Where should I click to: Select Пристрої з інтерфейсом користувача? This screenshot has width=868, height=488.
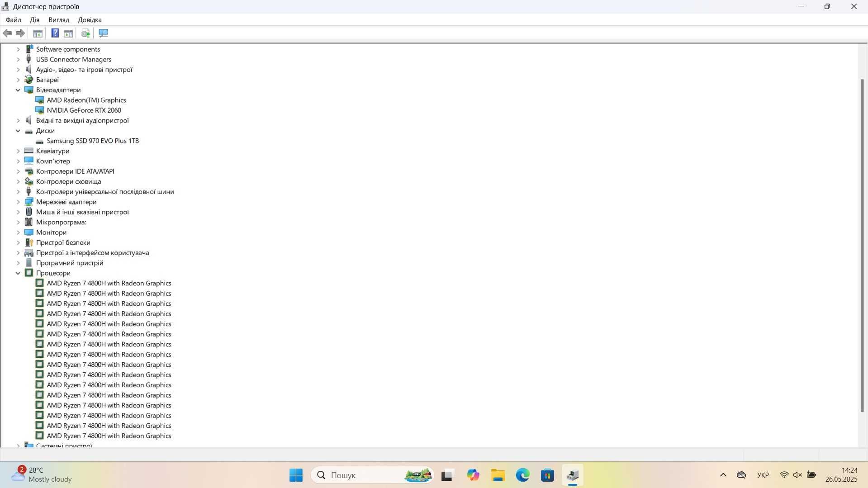[92, 253]
